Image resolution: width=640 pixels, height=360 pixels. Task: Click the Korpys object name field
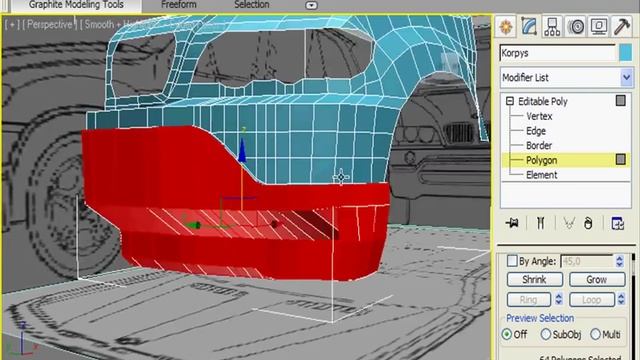(558, 53)
